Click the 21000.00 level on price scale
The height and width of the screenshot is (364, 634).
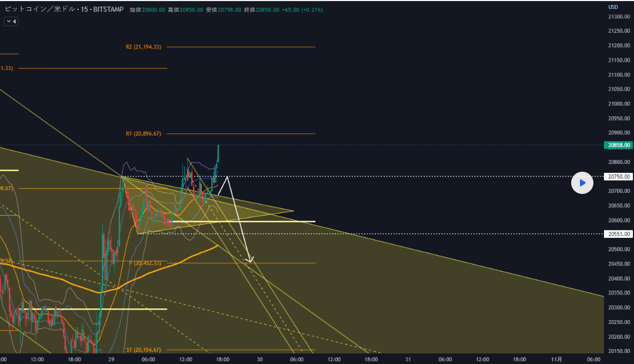[618, 104]
